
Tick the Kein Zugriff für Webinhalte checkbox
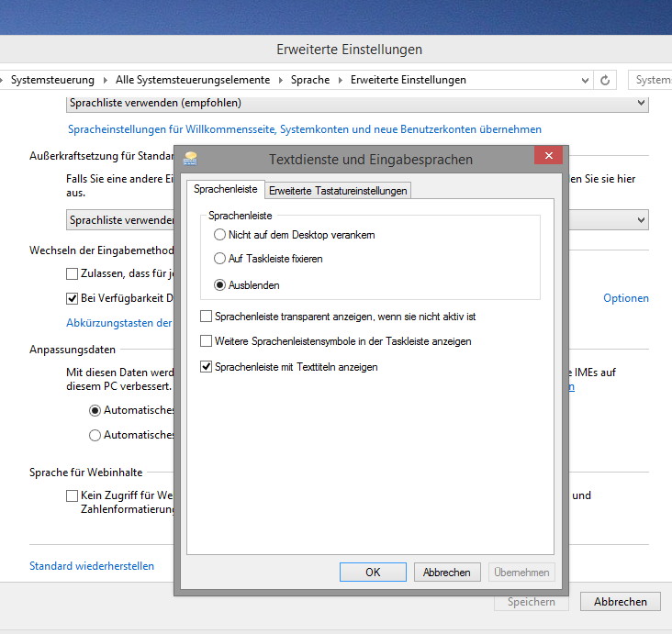[72, 496]
